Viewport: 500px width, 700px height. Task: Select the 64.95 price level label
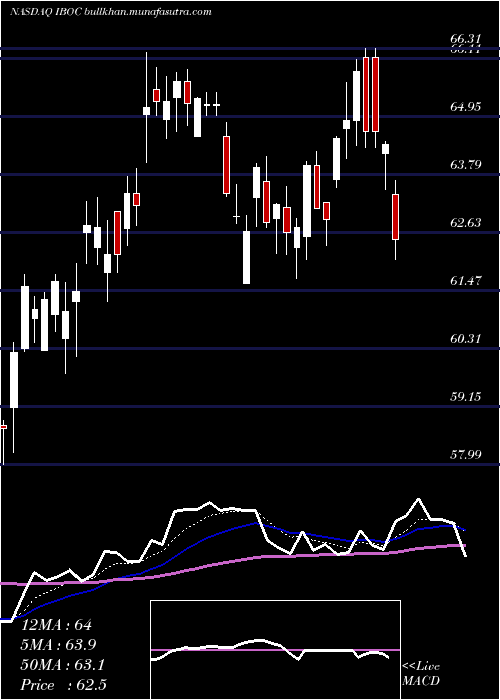[x=466, y=107]
